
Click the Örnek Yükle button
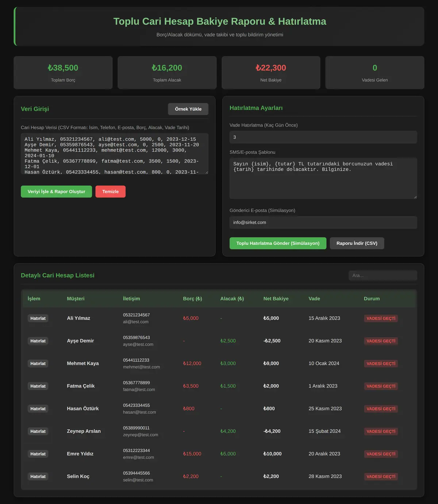tap(188, 109)
